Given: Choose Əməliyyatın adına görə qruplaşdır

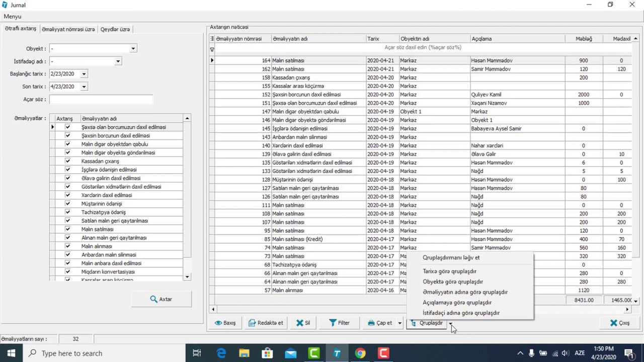Looking at the screenshot, I should click(465, 292).
